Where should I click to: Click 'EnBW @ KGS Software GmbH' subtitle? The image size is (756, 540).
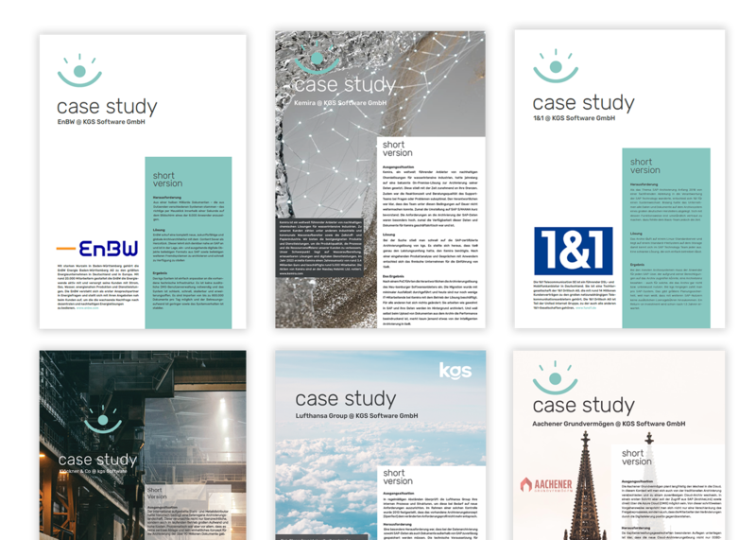101,122
